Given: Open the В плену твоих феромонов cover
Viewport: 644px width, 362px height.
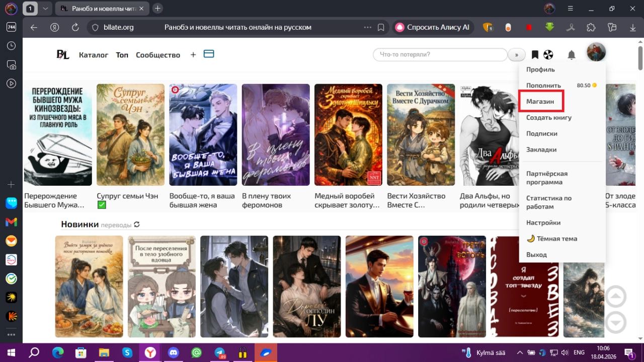Looking at the screenshot, I should 276,135.
